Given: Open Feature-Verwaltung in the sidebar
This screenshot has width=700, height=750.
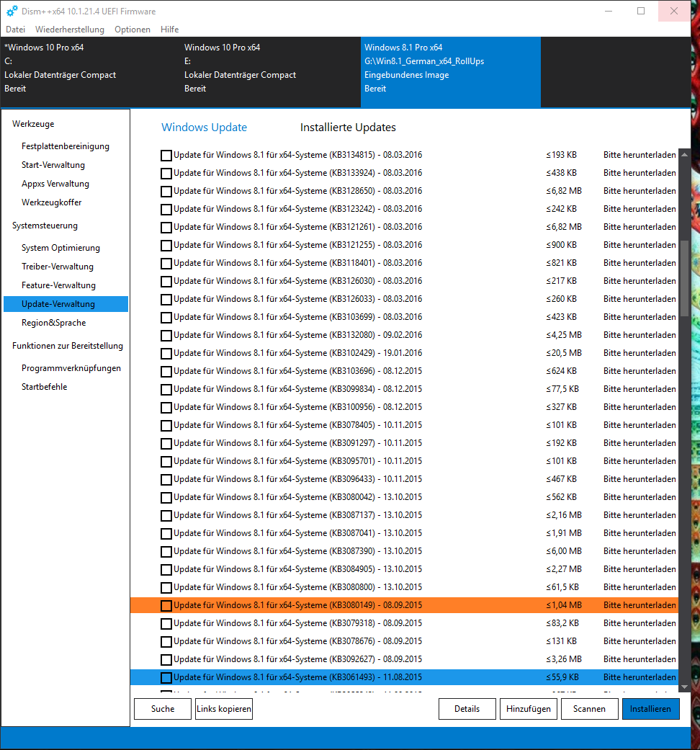Looking at the screenshot, I should coord(59,285).
